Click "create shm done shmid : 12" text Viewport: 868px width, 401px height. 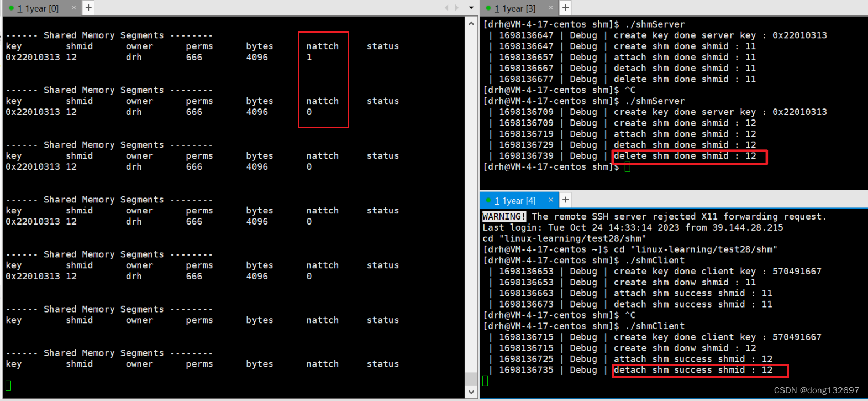tap(685, 123)
